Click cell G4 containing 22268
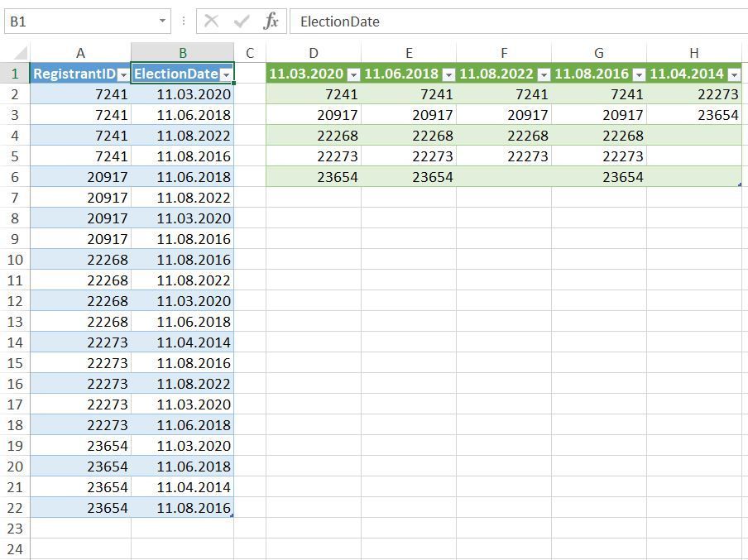 point(599,136)
